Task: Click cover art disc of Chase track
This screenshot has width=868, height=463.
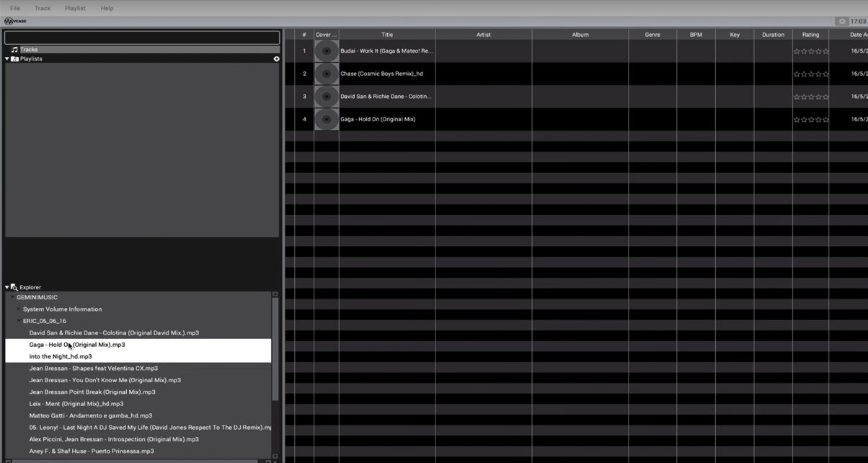Action: coord(327,74)
